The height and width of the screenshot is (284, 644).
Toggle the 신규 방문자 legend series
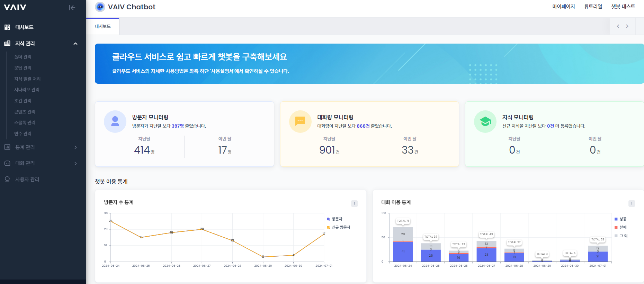339,227
